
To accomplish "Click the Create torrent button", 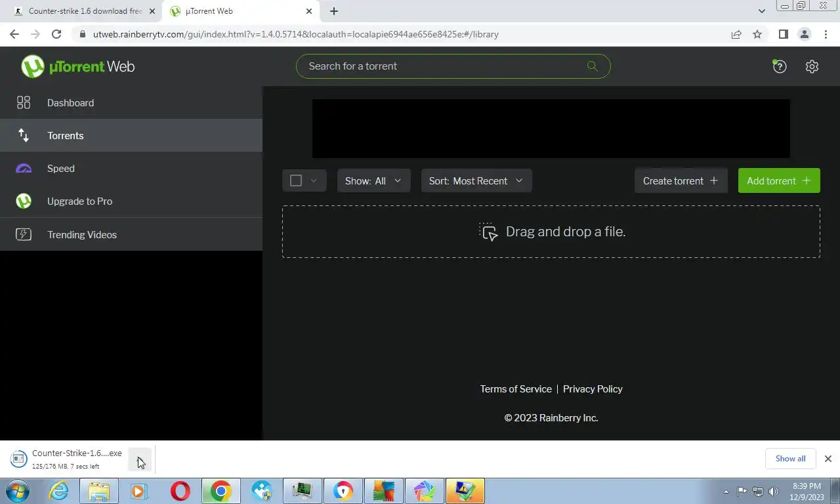I will point(681,180).
